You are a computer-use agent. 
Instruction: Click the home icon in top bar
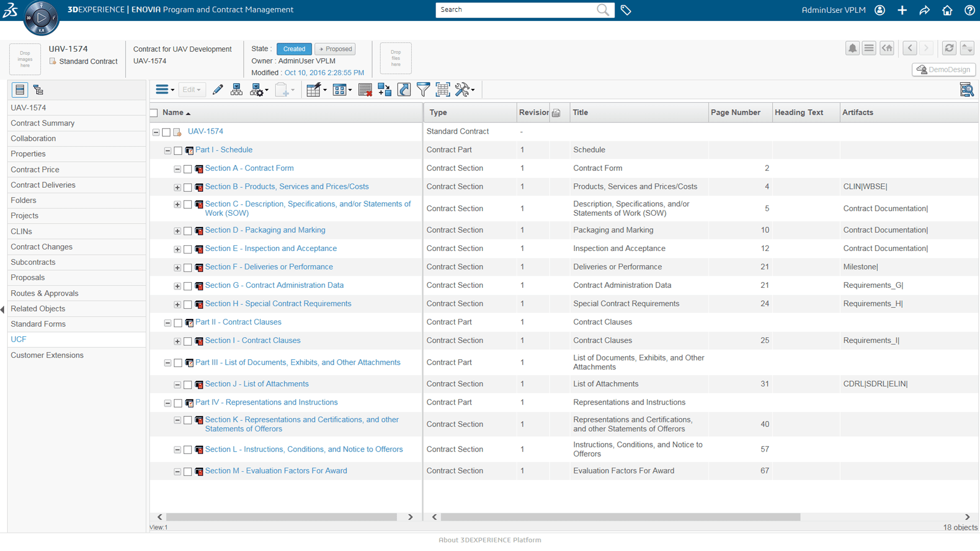click(x=947, y=10)
